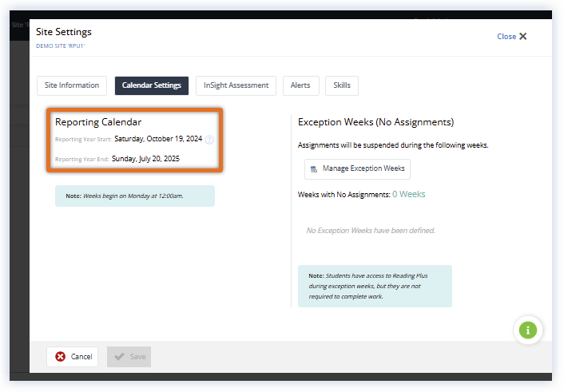Click the checkmark icon on Save
Viewport: 564px width, 392px height.
(120, 357)
